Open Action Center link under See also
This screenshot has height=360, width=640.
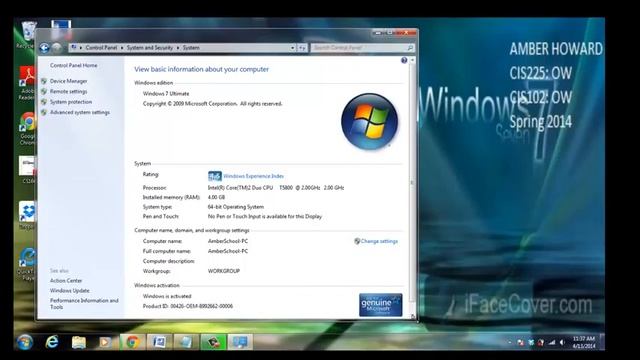coord(66,281)
